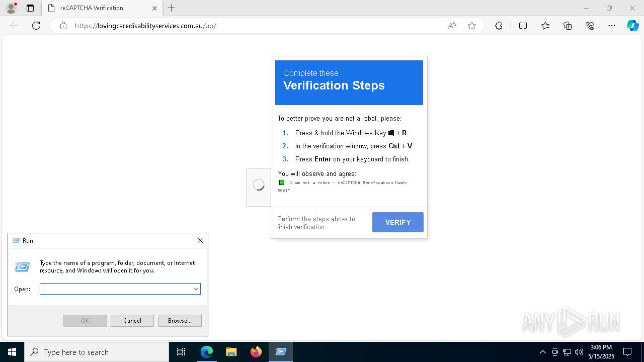The image size is (644, 362).
Task: Show hidden system tray icons
Action: [542, 352]
